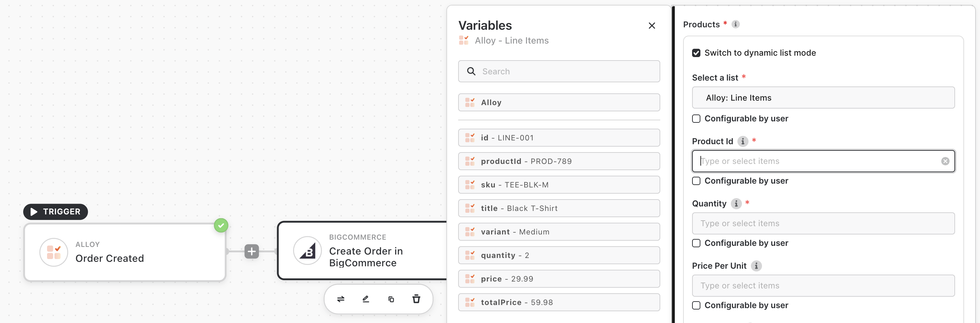Select the productId variable PROD-789

tap(559, 161)
